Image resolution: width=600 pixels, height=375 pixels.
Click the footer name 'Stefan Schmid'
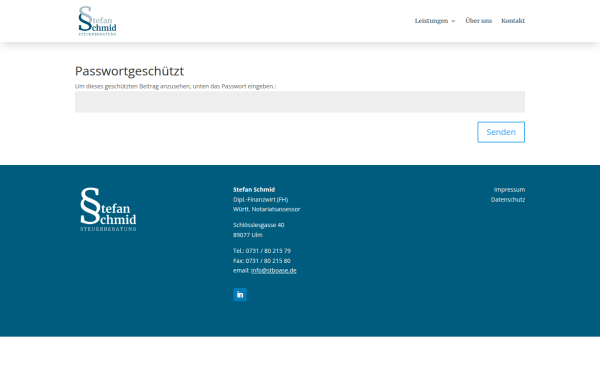pos(254,189)
